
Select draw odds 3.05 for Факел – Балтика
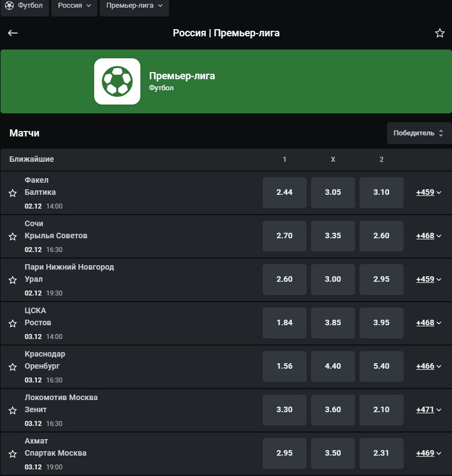coord(333,193)
